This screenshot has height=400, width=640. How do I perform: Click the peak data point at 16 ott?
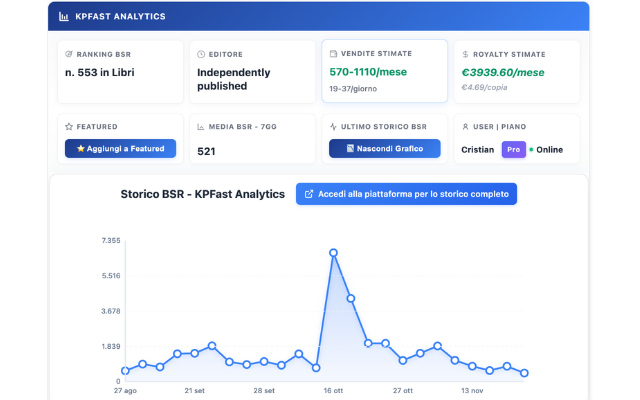pos(333,253)
